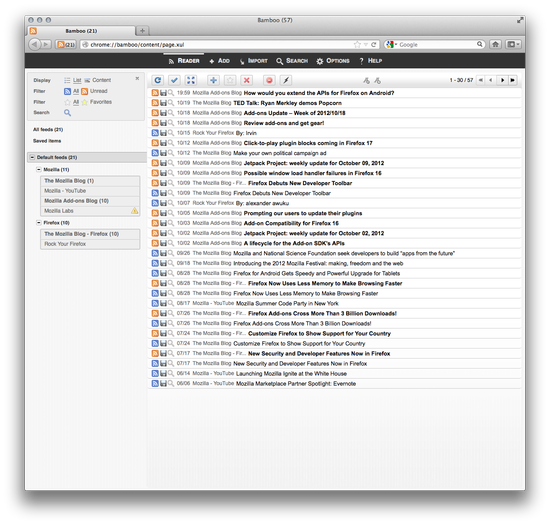
Task: Mark all as read with checkmark icon
Action: click(174, 80)
